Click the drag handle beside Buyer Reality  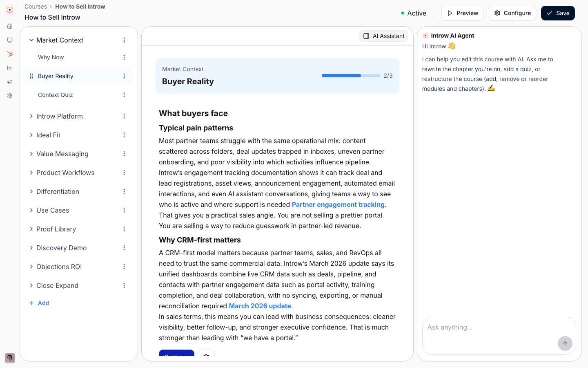(x=31, y=76)
